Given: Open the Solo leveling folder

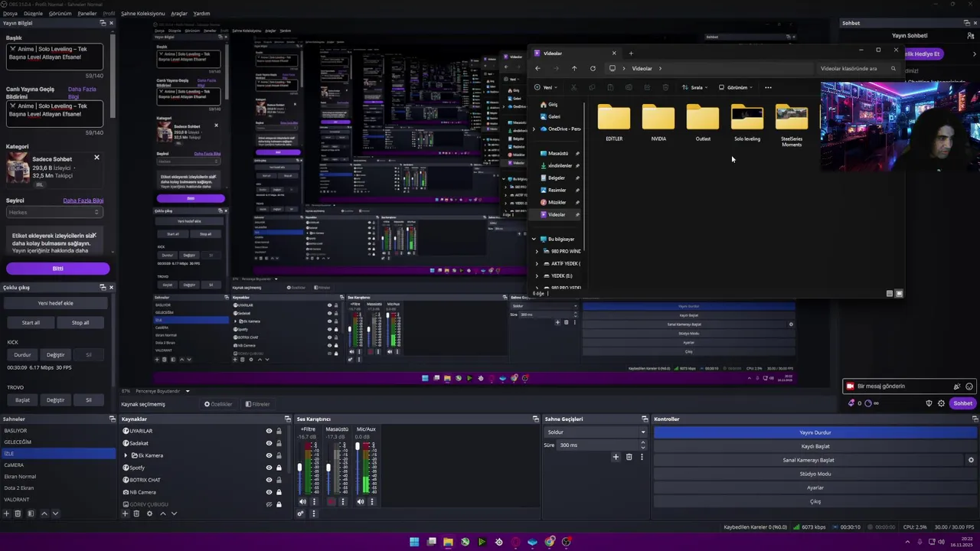Looking at the screenshot, I should (747, 124).
